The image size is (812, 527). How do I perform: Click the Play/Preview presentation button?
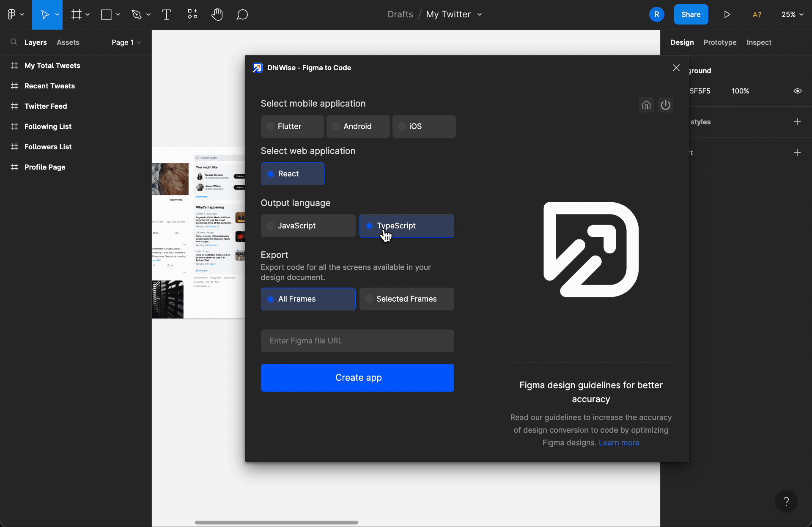coord(727,14)
